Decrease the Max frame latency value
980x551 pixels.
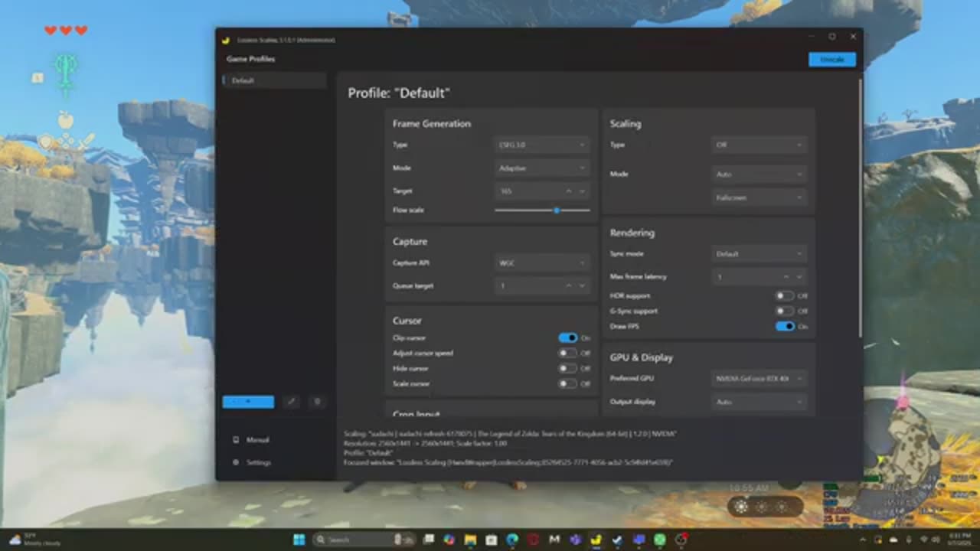click(x=799, y=276)
